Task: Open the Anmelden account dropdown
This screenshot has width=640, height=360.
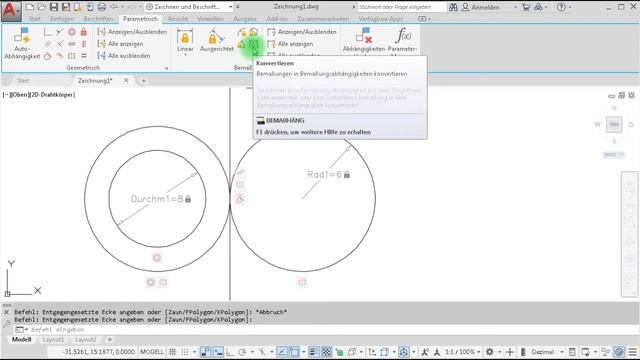Action: coord(515,7)
